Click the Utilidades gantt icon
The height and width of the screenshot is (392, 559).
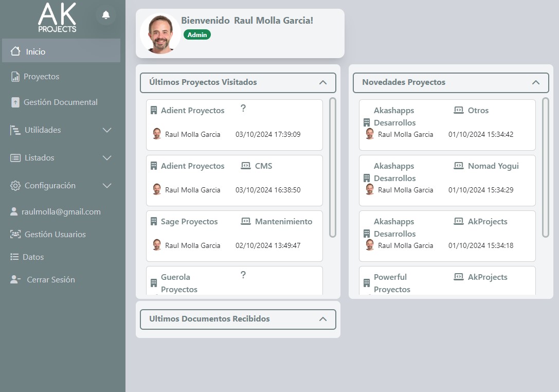coord(15,130)
